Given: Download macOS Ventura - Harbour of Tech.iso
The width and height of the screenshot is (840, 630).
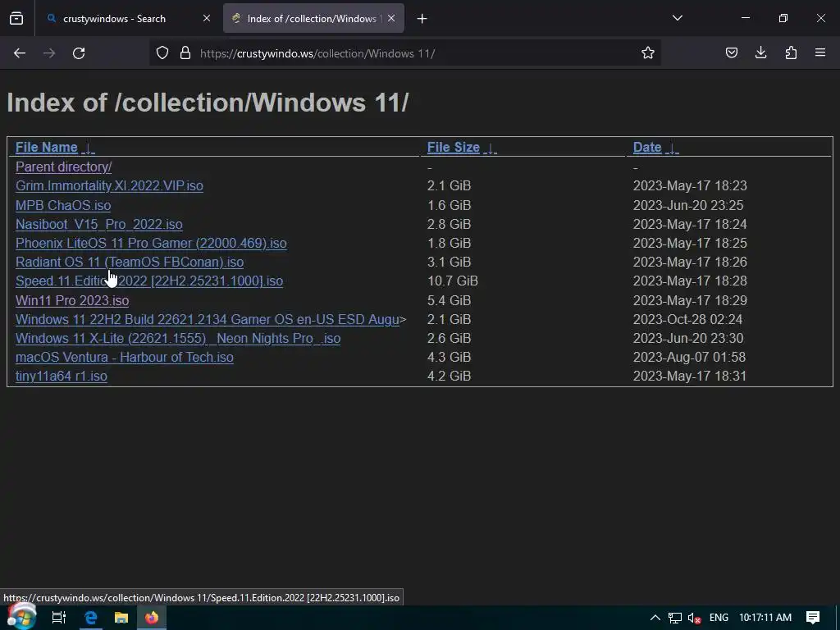Looking at the screenshot, I should [x=125, y=358].
